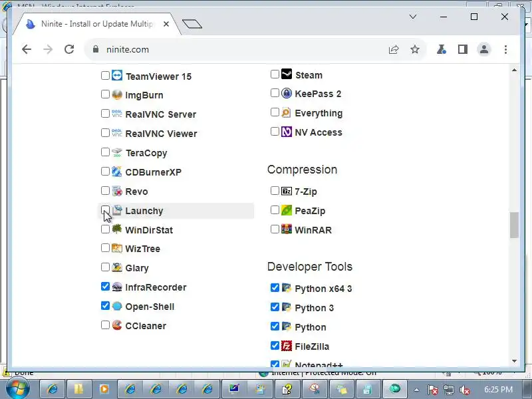This screenshot has width=532, height=399.
Task: Click the ImgBurn disc icon
Action: pos(117,94)
